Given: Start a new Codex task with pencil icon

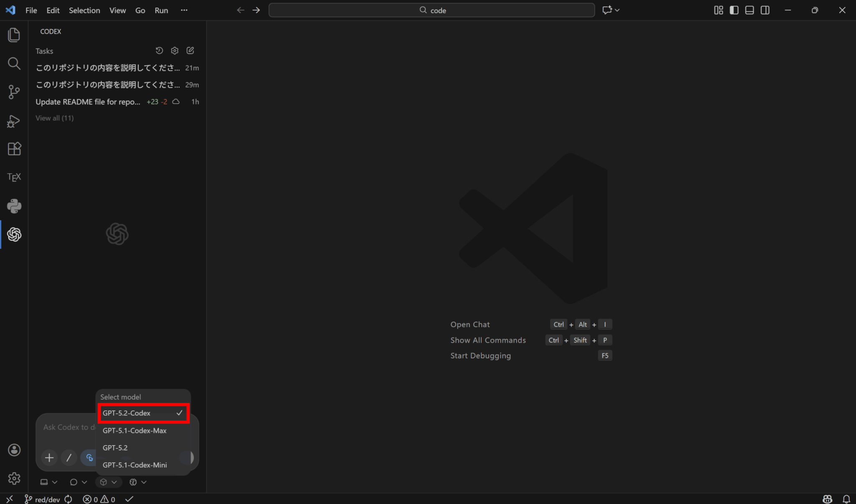Looking at the screenshot, I should pyautogui.click(x=190, y=51).
